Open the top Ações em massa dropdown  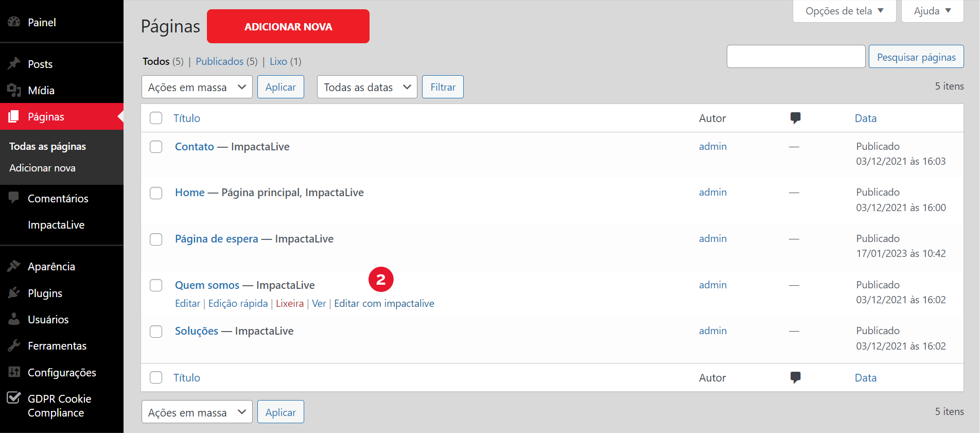(x=197, y=87)
